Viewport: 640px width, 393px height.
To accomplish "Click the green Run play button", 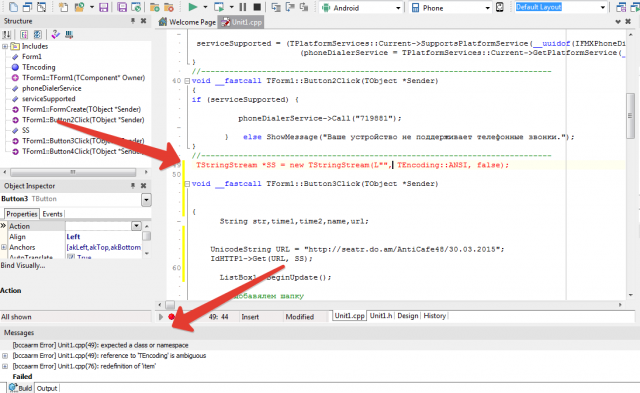I will click(193, 7).
